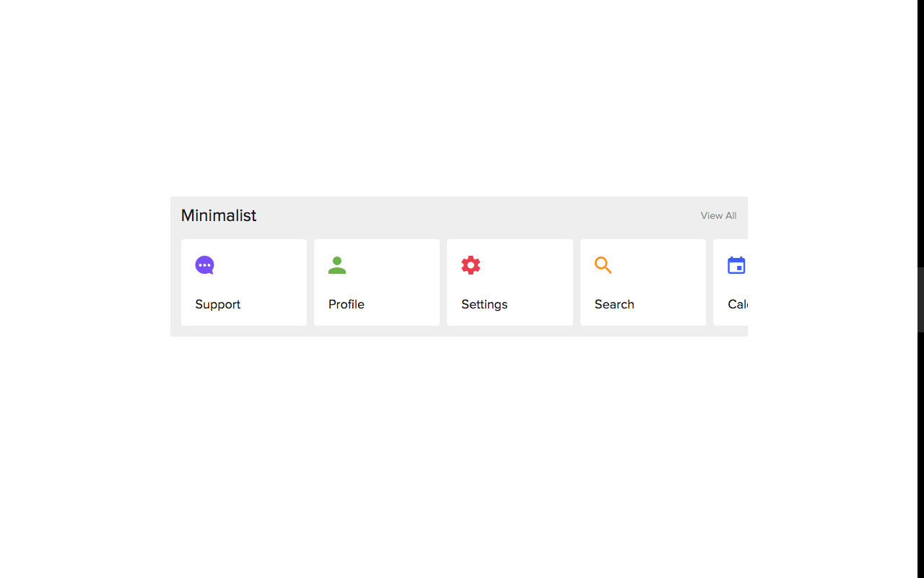
Task: Click the Minimalist section heading
Action: (219, 215)
